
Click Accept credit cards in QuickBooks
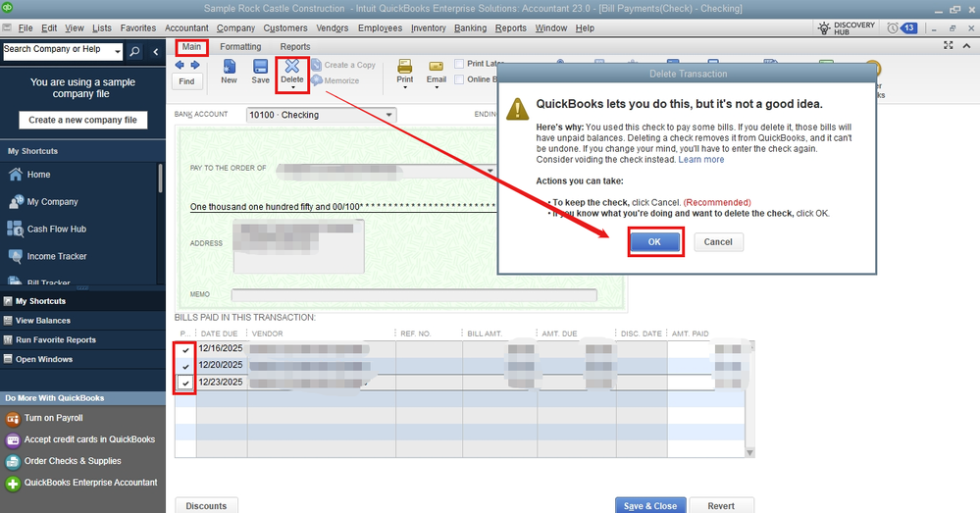[89, 439]
